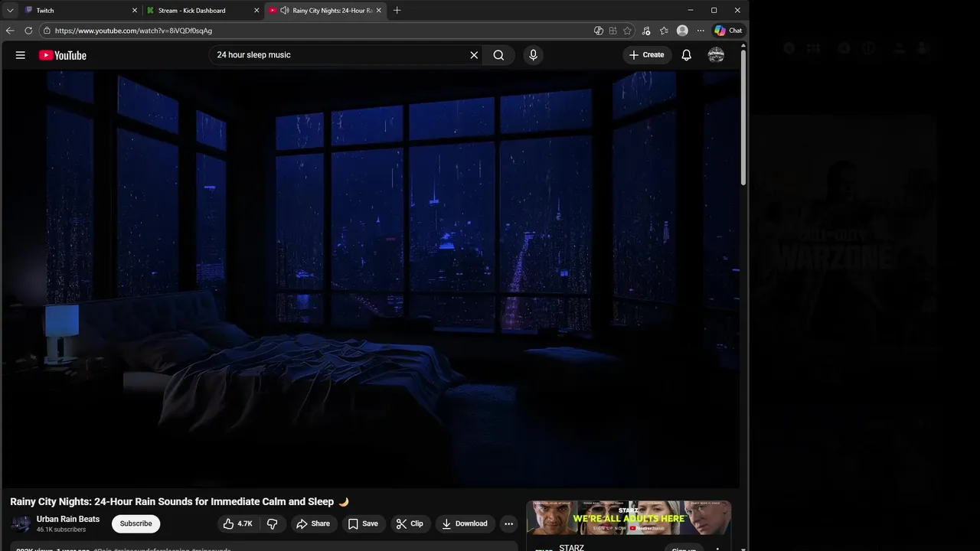Dislike the video with thumbs down

[x=272, y=523]
